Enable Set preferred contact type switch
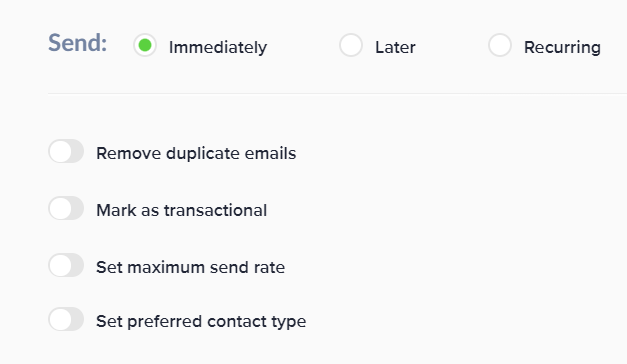The height and width of the screenshot is (364, 627). coord(66,319)
